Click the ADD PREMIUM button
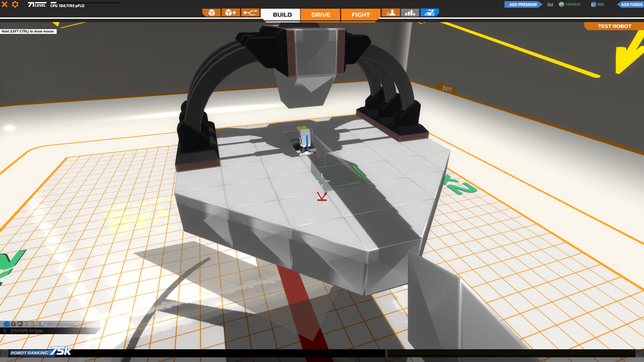This screenshot has height=362, width=644. pyautogui.click(x=523, y=4)
